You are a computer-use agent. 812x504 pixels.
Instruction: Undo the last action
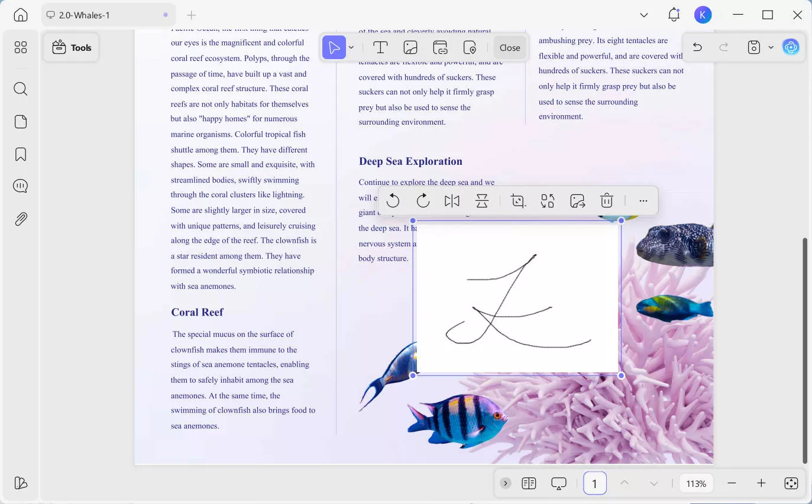pos(697,47)
